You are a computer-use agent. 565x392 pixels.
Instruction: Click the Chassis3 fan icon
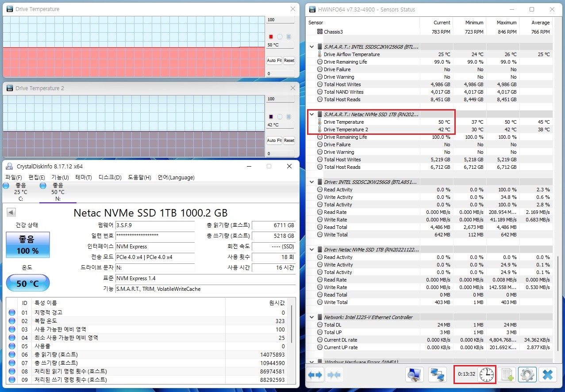click(320, 32)
